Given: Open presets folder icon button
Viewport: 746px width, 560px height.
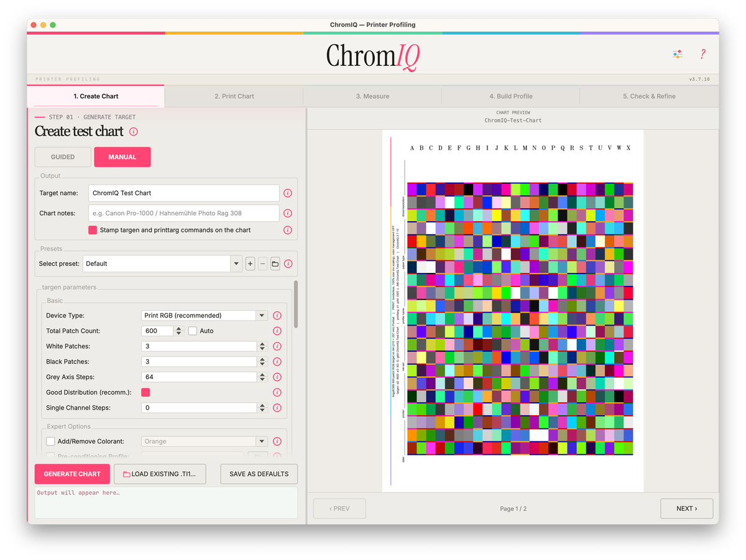Looking at the screenshot, I should (x=275, y=264).
